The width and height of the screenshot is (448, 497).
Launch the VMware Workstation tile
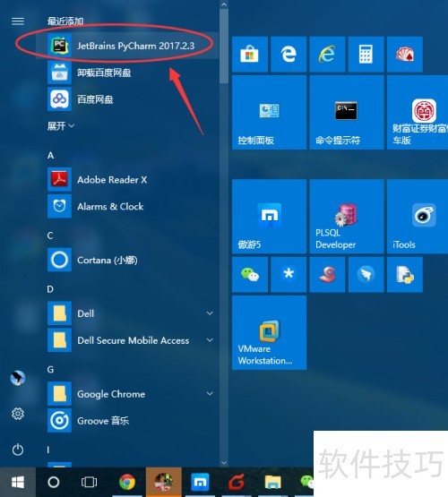[269, 333]
